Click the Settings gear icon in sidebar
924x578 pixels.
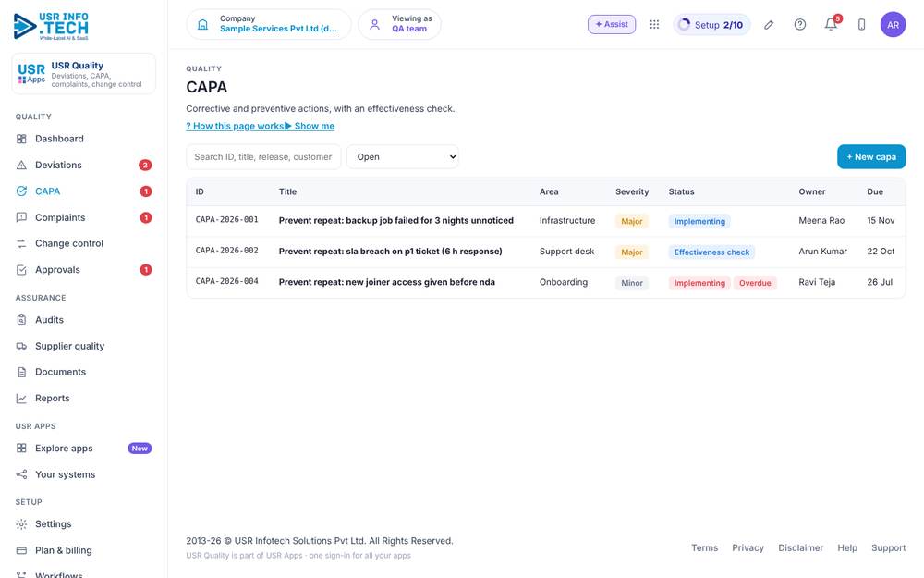tap(21, 524)
